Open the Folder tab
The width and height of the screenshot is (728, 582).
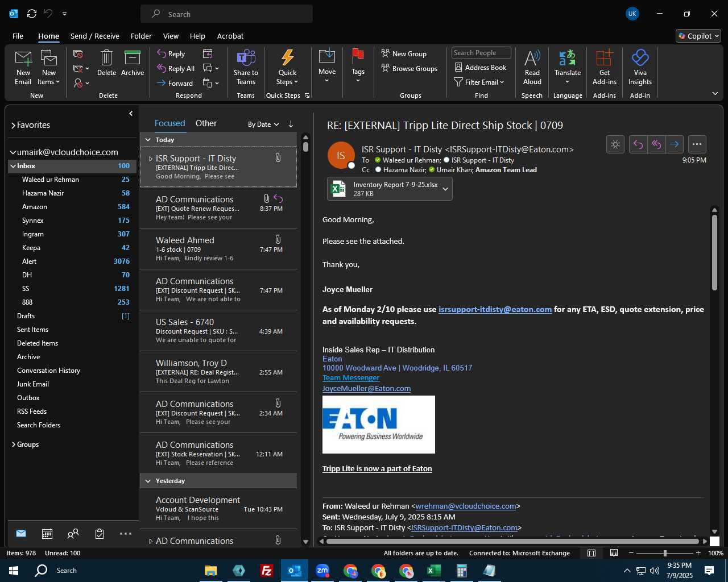click(x=141, y=36)
